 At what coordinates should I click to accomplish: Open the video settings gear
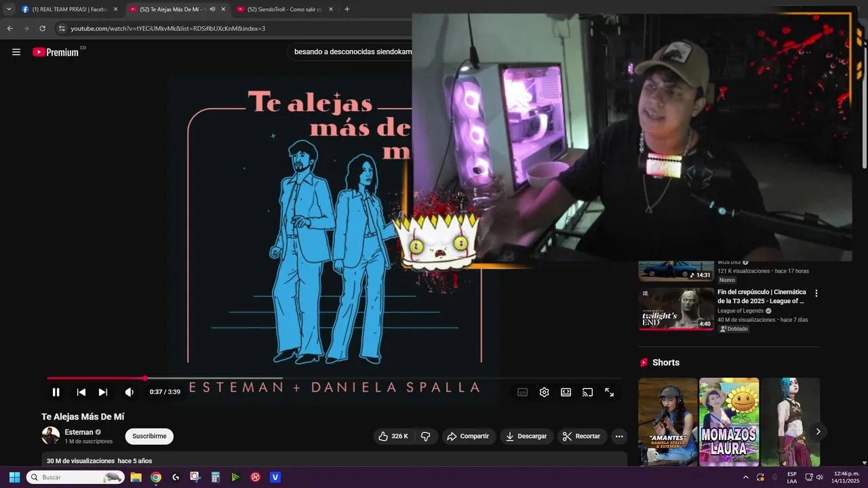[x=544, y=392]
